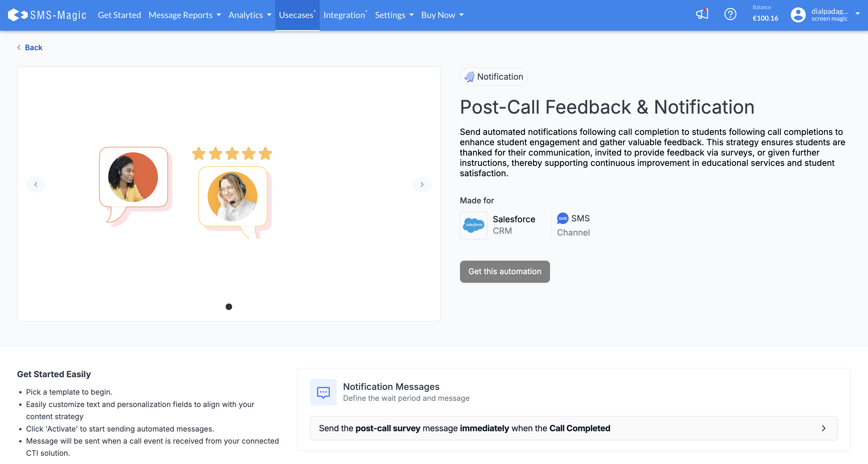Click the announcements megaphone icon
868x464 pixels.
[702, 14]
